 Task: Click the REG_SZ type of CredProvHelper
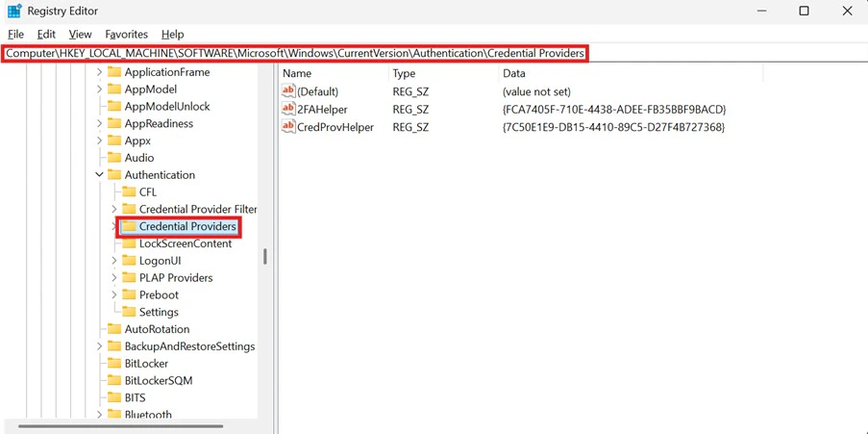[410, 127]
